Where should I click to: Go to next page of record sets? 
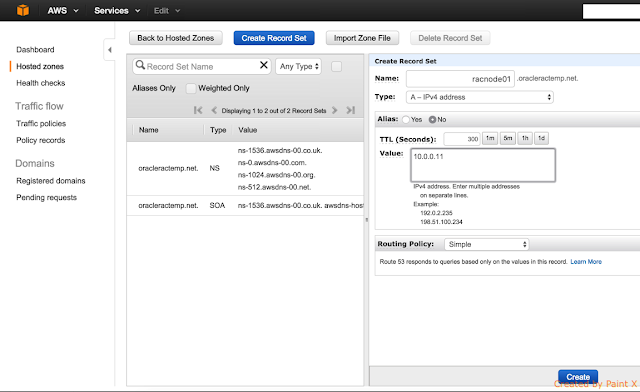[x=335, y=110]
